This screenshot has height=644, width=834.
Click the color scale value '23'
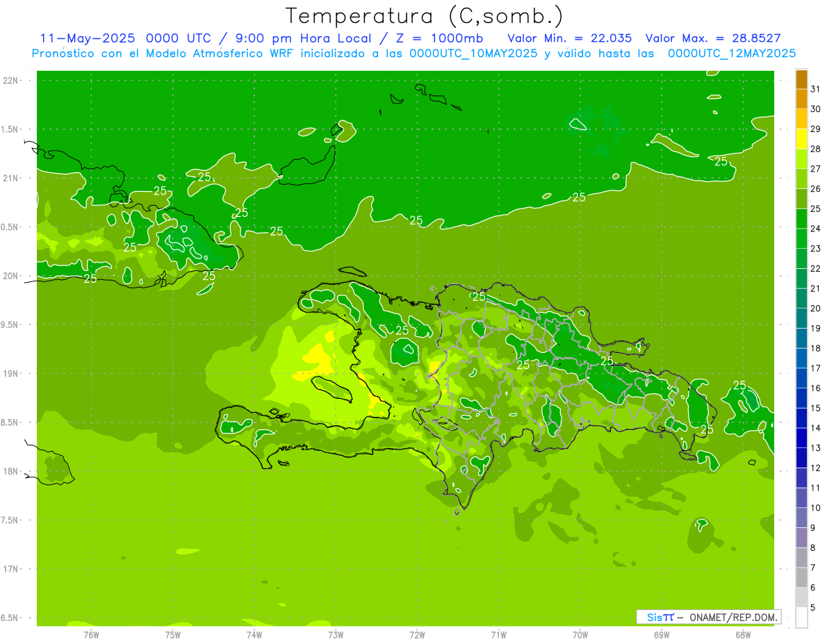coord(815,249)
